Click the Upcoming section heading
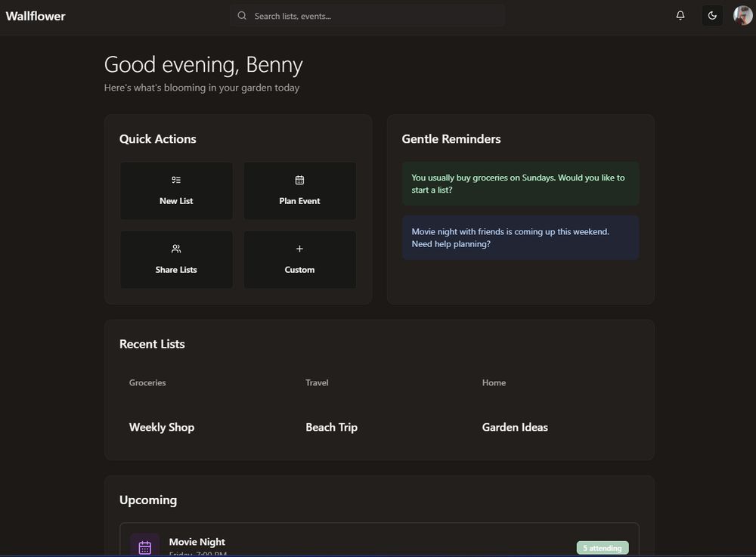 coord(148,500)
